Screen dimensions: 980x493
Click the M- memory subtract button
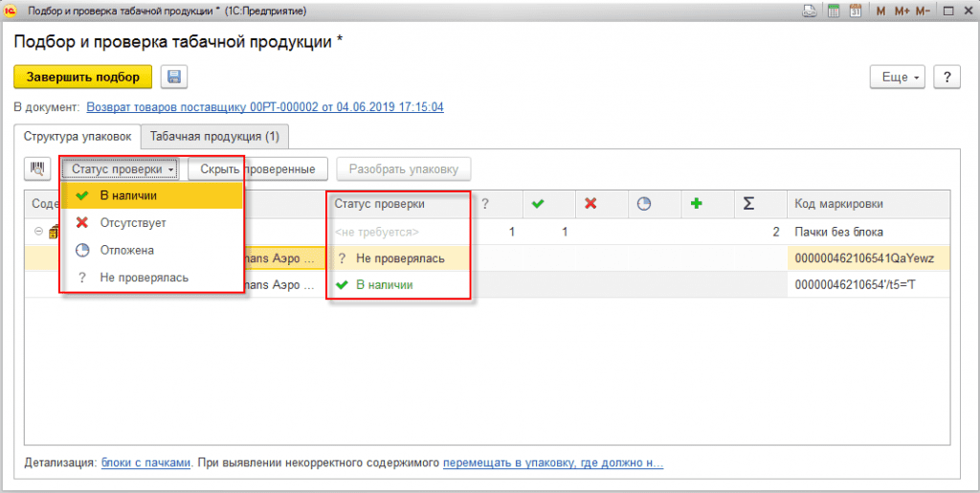click(x=923, y=11)
